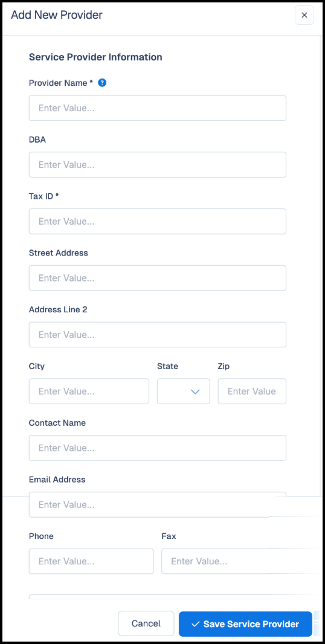The height and width of the screenshot is (644, 325).
Task: Open the State dropdown
Action: pyautogui.click(x=184, y=391)
